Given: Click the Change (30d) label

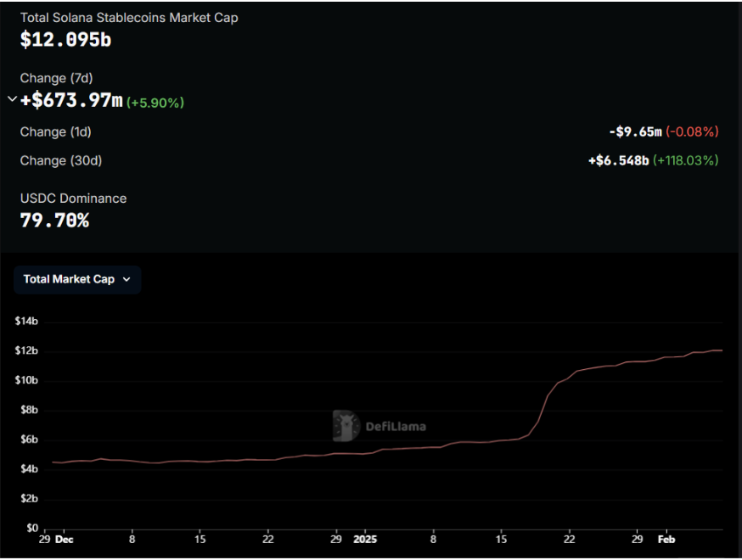Looking at the screenshot, I should [x=60, y=161].
